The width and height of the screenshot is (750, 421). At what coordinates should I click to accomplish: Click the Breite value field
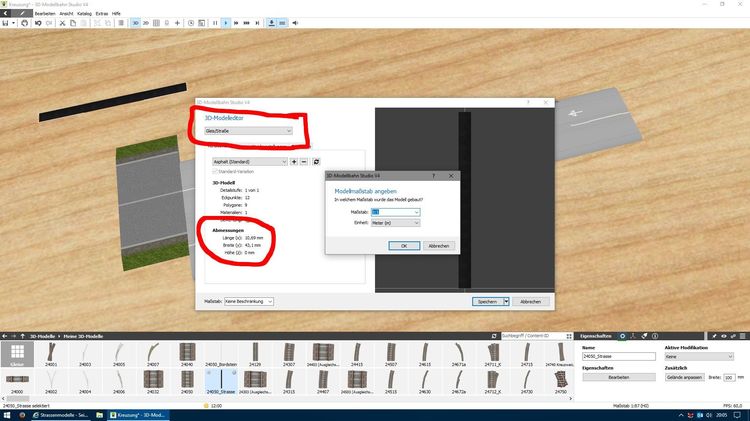pyautogui.click(x=729, y=377)
